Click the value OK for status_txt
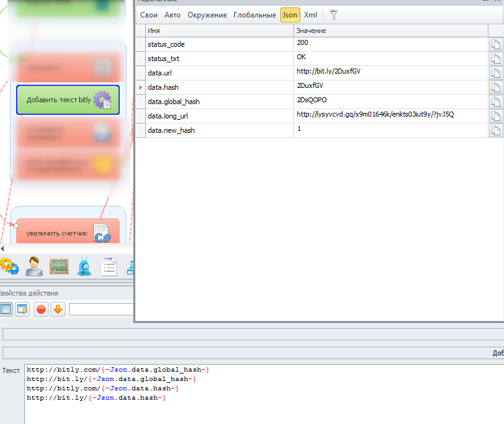This screenshot has height=424, width=504. click(301, 57)
